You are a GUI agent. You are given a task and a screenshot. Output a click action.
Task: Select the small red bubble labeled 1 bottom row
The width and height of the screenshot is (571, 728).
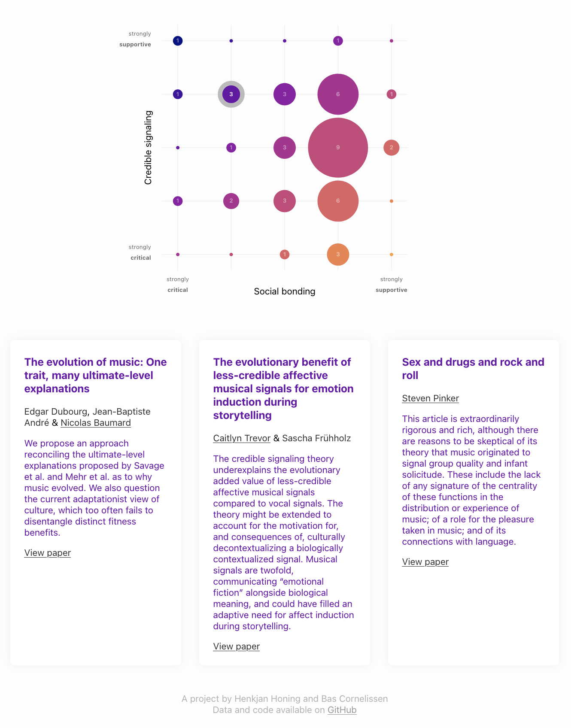pos(284,254)
